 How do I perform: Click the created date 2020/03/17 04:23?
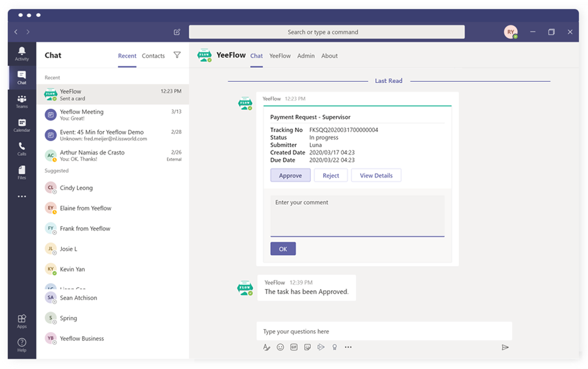click(x=332, y=153)
